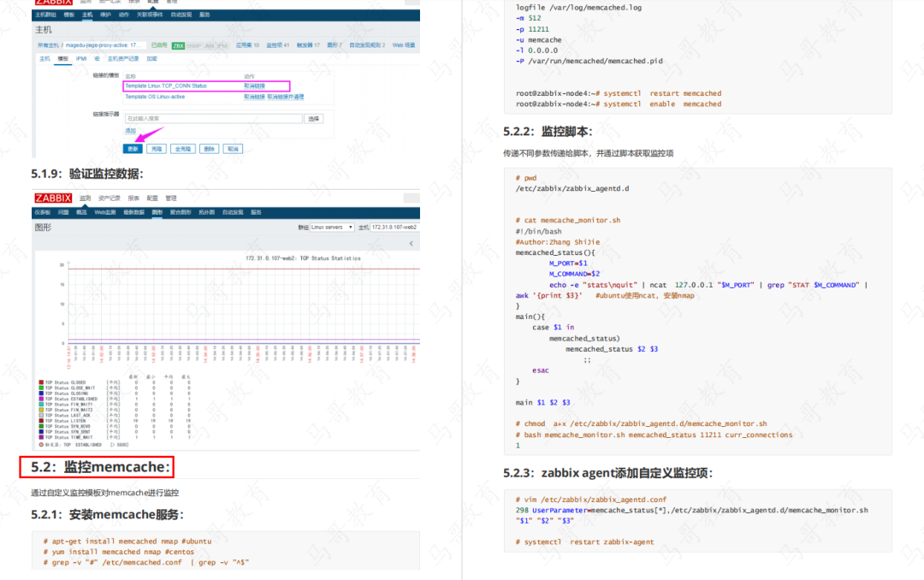Screen dimensions: 924x580
Task: Click the trigger circle icon for TCP ESTABLISHED
Action: point(41,445)
